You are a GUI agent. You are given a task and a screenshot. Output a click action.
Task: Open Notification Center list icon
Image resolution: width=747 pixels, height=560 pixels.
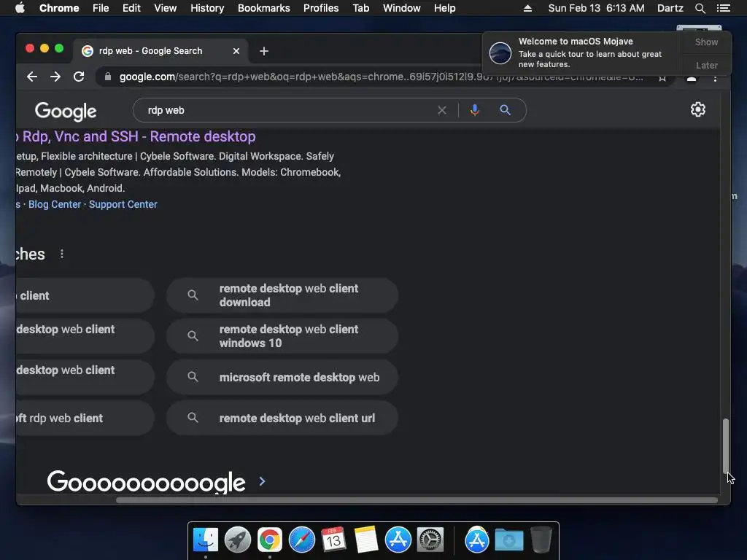[723, 8]
